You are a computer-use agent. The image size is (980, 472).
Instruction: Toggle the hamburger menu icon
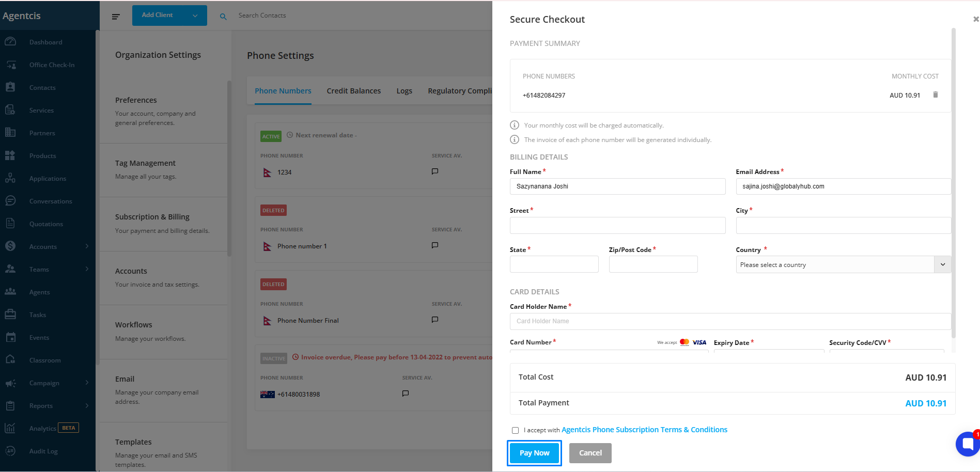click(116, 17)
